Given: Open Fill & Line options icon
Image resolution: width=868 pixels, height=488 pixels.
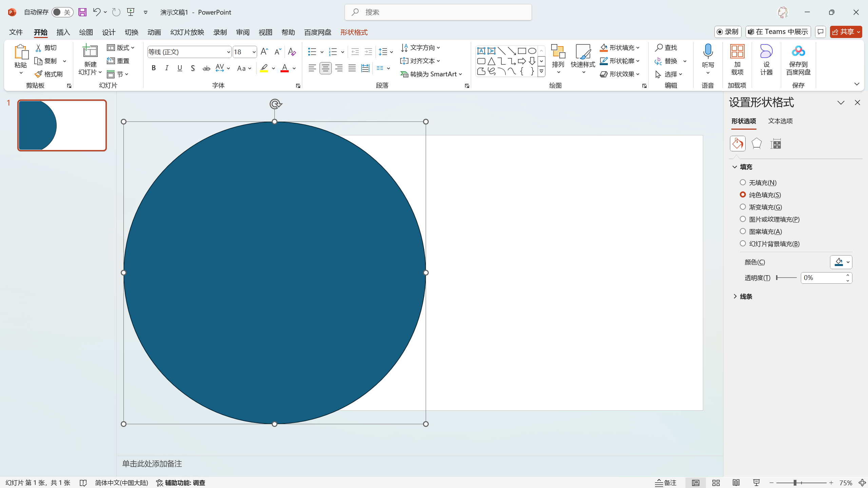Looking at the screenshot, I should (737, 144).
